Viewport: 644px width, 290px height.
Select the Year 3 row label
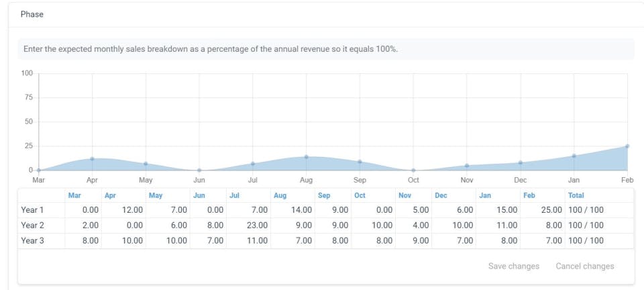32,241
